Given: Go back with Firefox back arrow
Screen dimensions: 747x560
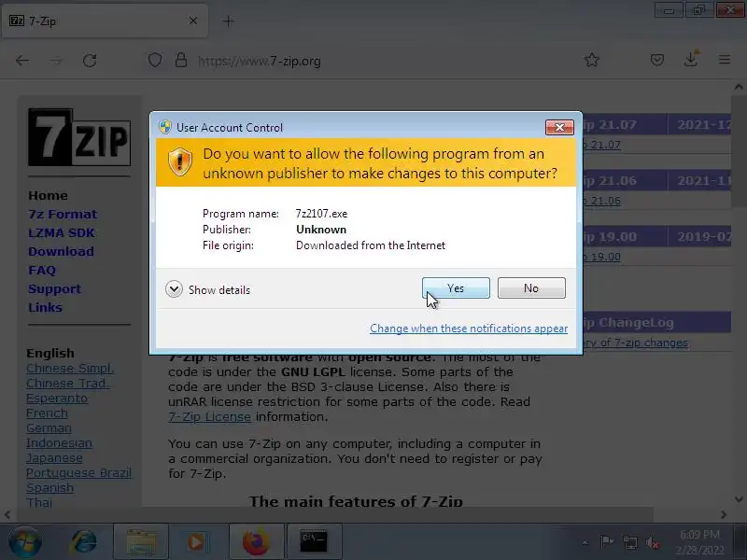Looking at the screenshot, I should (x=22, y=61).
